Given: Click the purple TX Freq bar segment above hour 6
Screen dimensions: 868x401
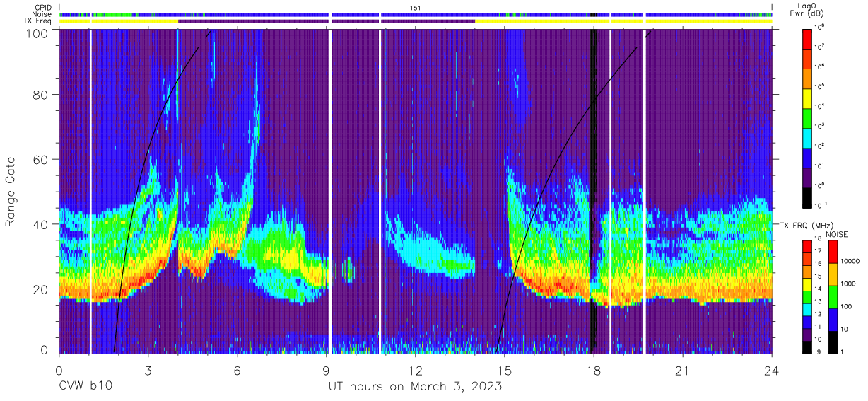Looking at the screenshot, I should coord(252,21).
